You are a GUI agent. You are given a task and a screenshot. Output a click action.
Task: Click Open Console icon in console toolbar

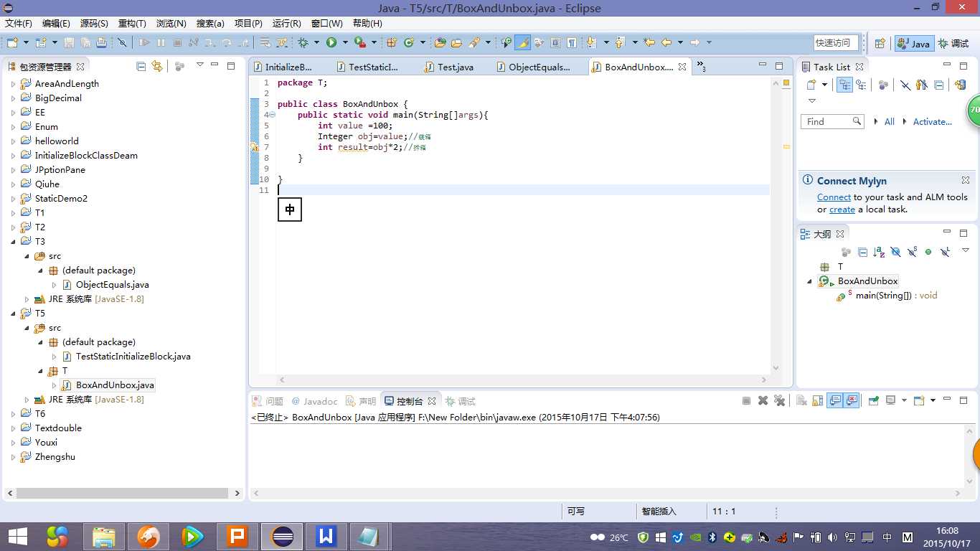[x=918, y=401]
